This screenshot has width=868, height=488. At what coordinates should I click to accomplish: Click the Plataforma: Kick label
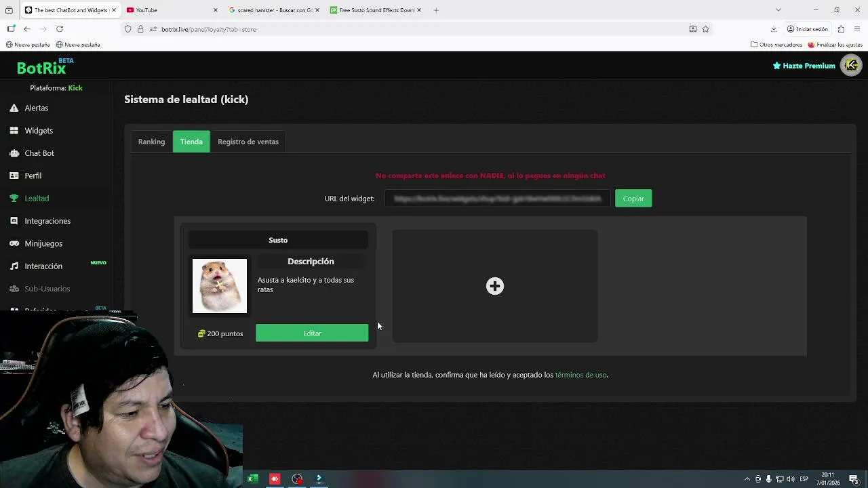[x=56, y=88]
